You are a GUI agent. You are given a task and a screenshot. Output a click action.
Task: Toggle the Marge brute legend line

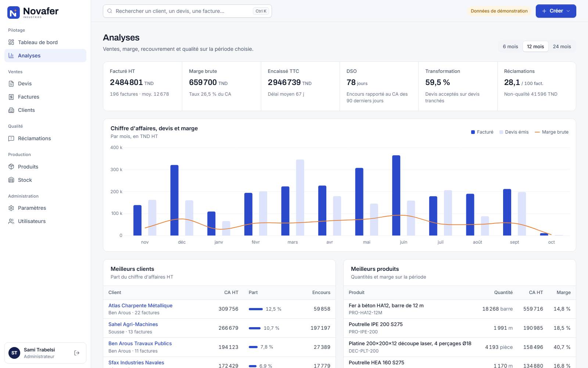click(x=552, y=132)
